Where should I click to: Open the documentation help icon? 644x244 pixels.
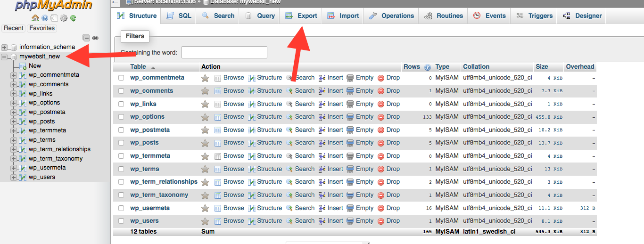click(x=45, y=18)
